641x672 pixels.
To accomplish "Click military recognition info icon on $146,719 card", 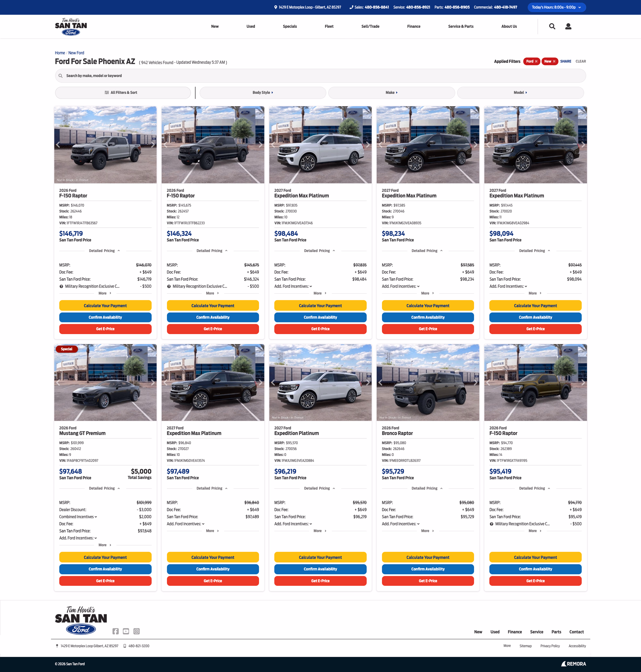I will tap(61, 286).
